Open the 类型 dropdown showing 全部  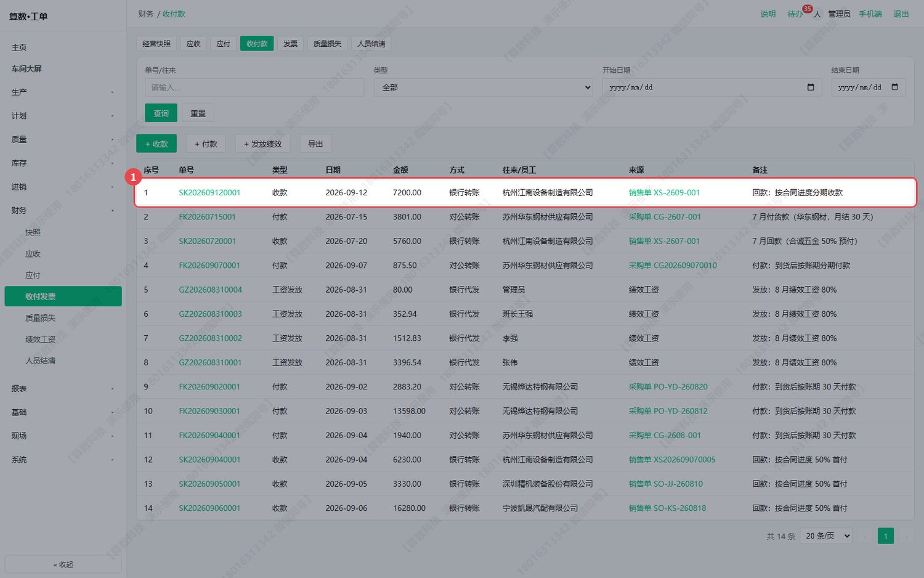point(484,88)
